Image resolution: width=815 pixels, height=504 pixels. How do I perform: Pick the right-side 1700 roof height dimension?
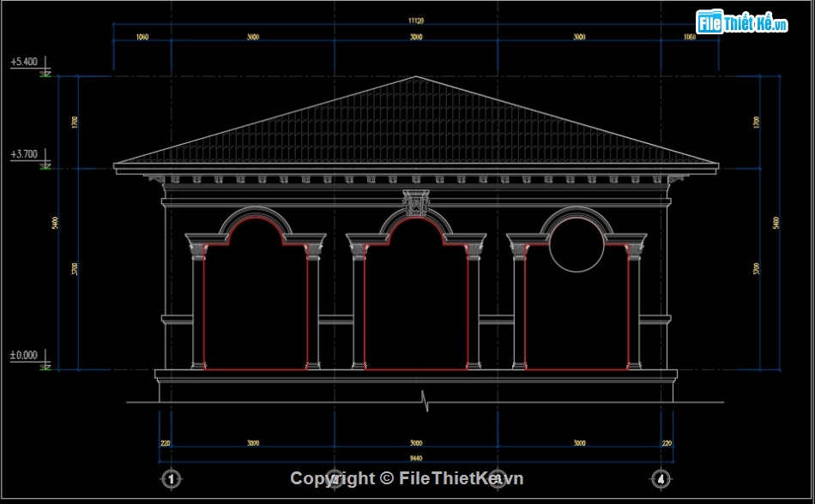(757, 123)
